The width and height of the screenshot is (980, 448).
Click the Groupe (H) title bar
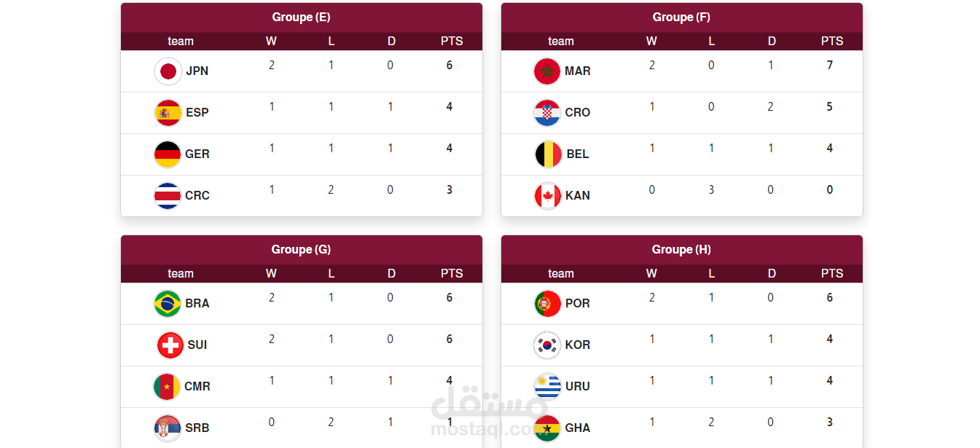tap(682, 250)
